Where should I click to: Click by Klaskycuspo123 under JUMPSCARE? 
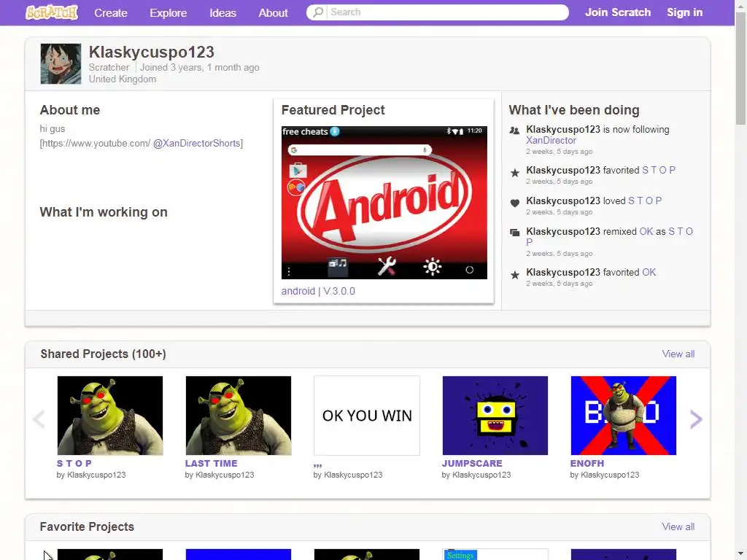[x=476, y=475]
